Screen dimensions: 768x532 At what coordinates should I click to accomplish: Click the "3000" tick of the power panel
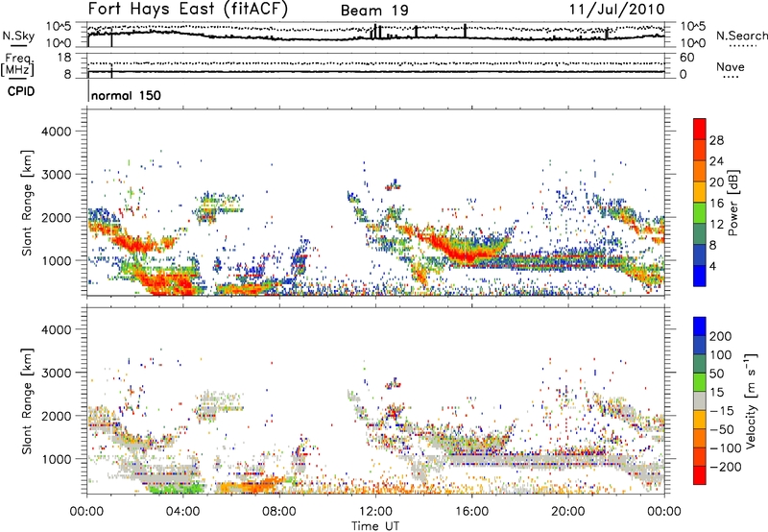pos(57,175)
